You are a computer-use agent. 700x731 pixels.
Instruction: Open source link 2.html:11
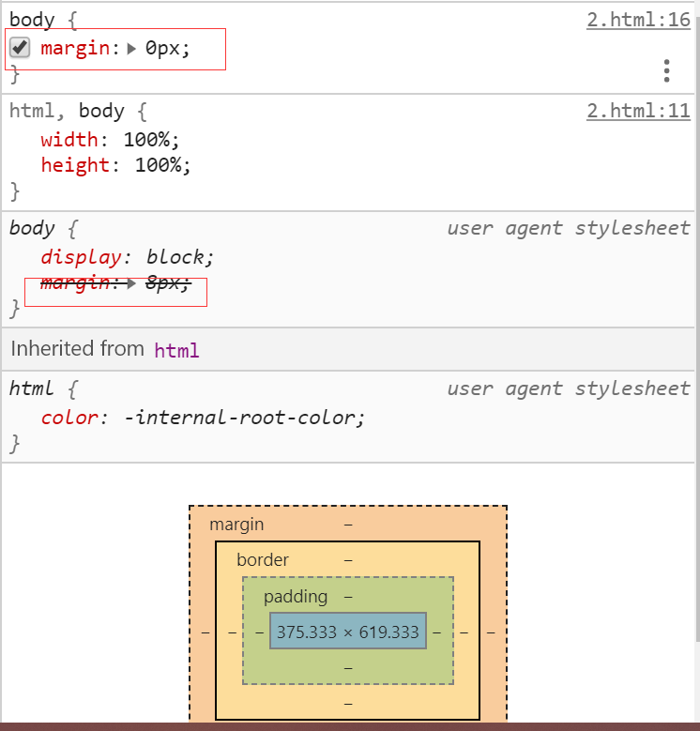638,111
